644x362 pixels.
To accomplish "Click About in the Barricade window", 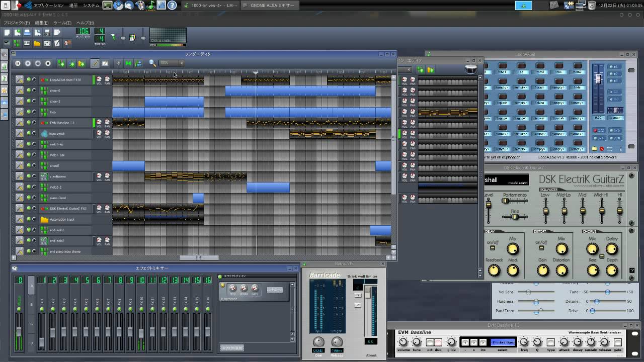I will [371, 355].
